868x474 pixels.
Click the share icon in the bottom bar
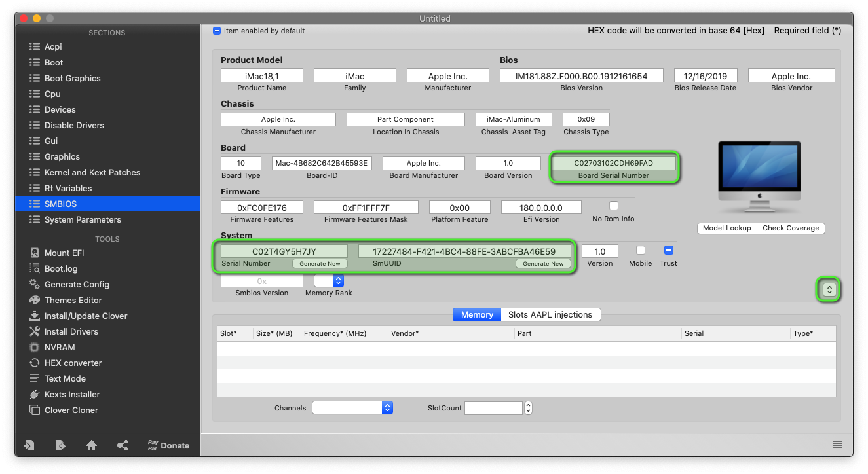(123, 445)
